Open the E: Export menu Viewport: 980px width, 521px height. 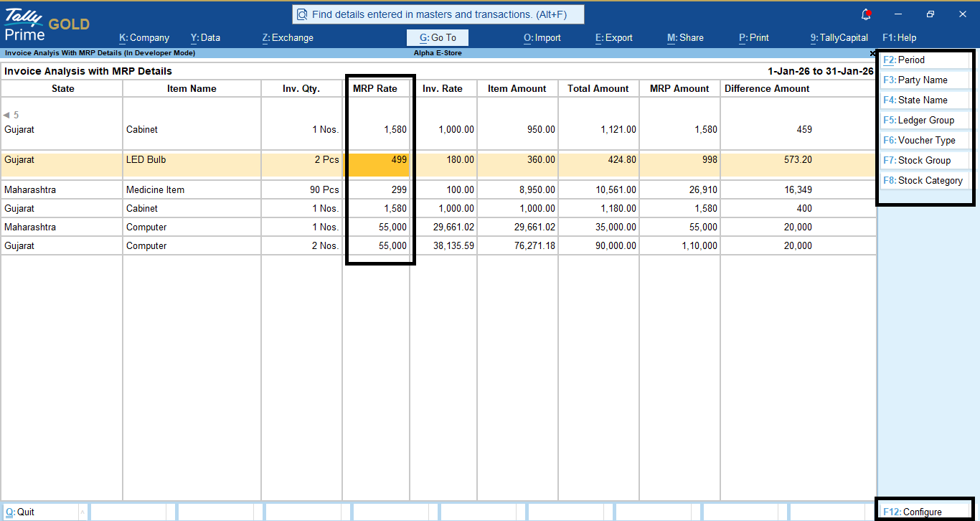point(614,38)
